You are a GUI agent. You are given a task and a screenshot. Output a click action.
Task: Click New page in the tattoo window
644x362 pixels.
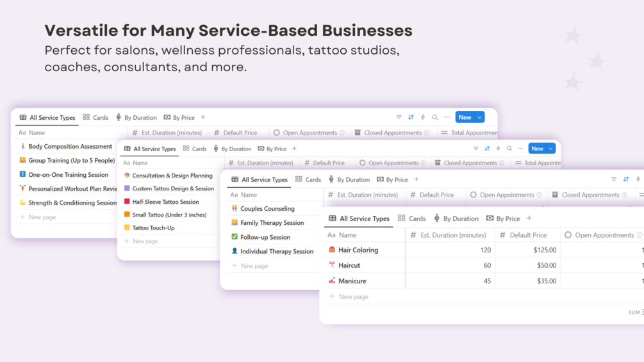(141, 241)
